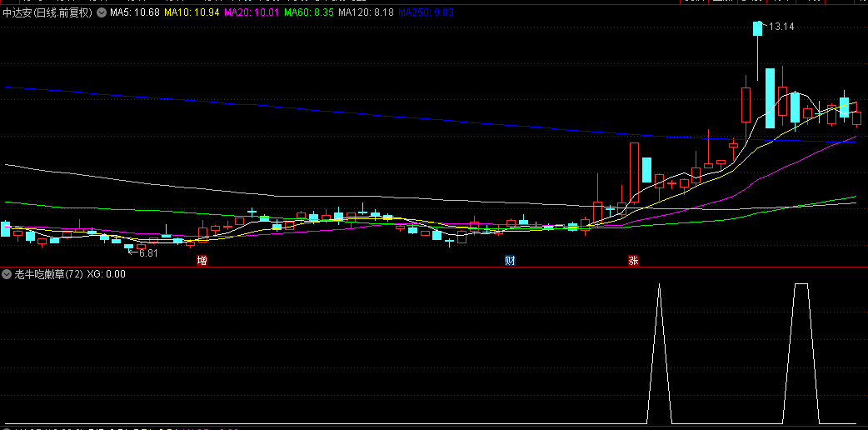Click the 6.81 low price label

click(148, 252)
